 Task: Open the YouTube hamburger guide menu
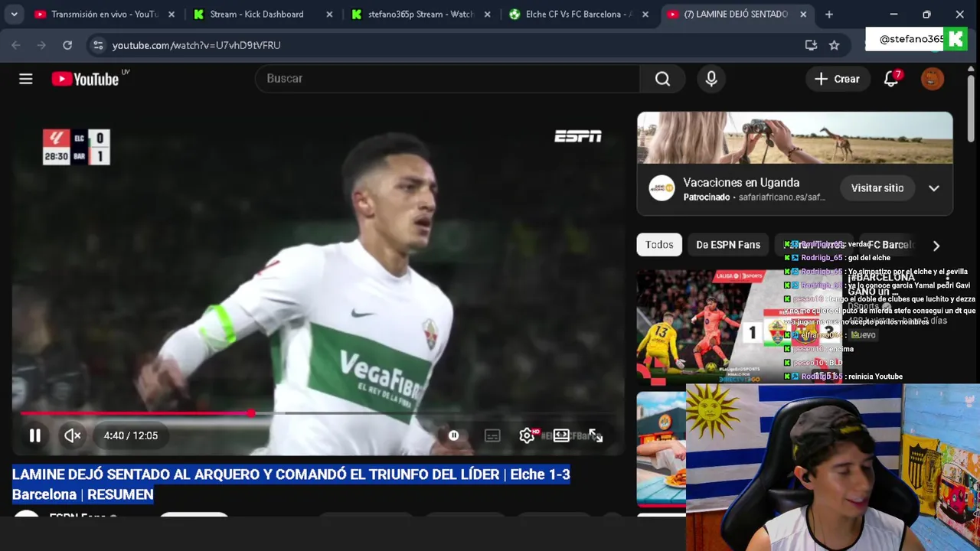(x=26, y=79)
